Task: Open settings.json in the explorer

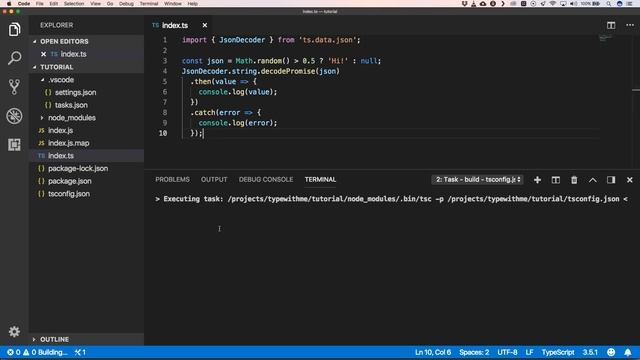Action: click(76, 92)
